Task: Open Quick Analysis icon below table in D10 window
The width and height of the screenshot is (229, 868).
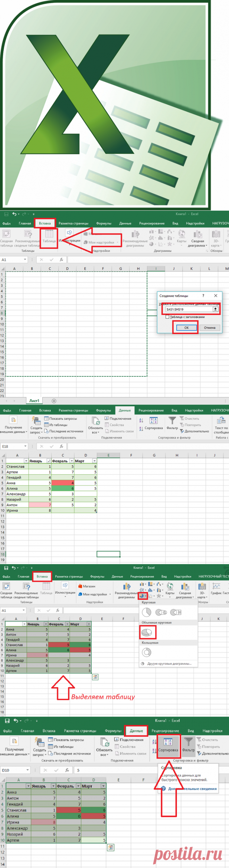Action: click(x=111, y=848)
